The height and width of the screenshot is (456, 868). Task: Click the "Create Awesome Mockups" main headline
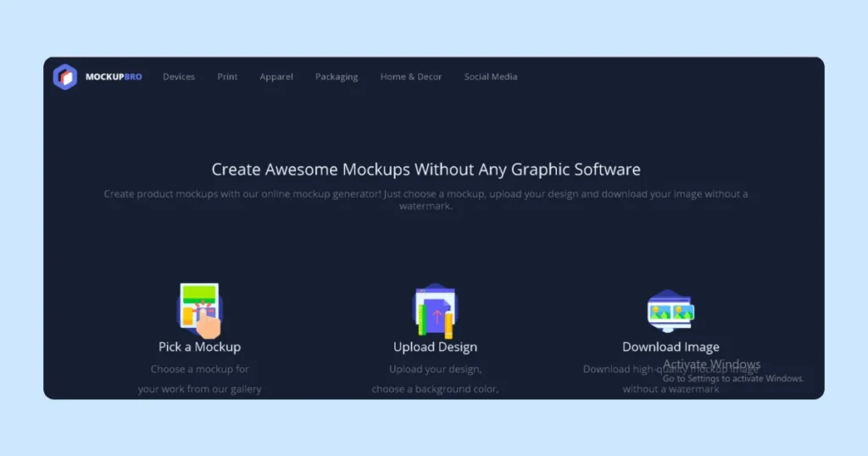pyautogui.click(x=426, y=170)
